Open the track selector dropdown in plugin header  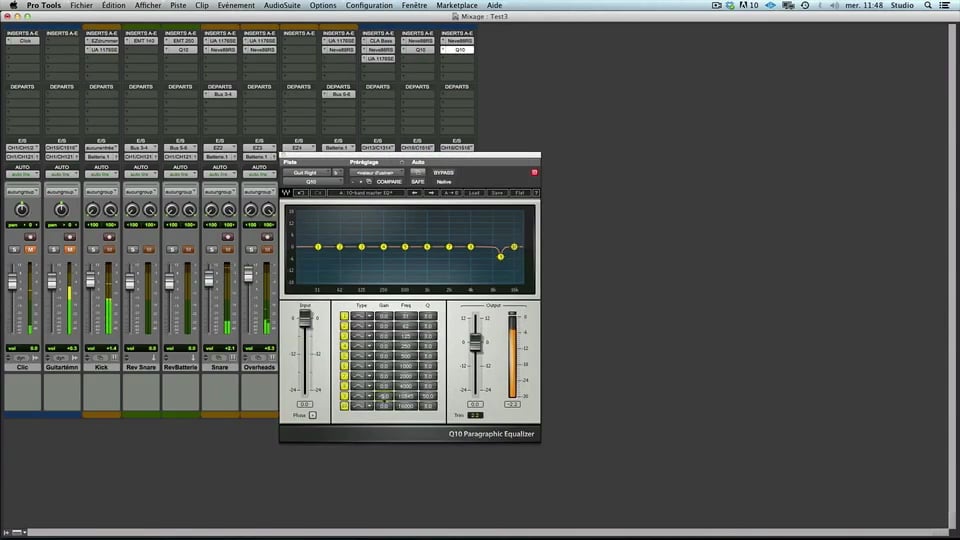(306, 173)
